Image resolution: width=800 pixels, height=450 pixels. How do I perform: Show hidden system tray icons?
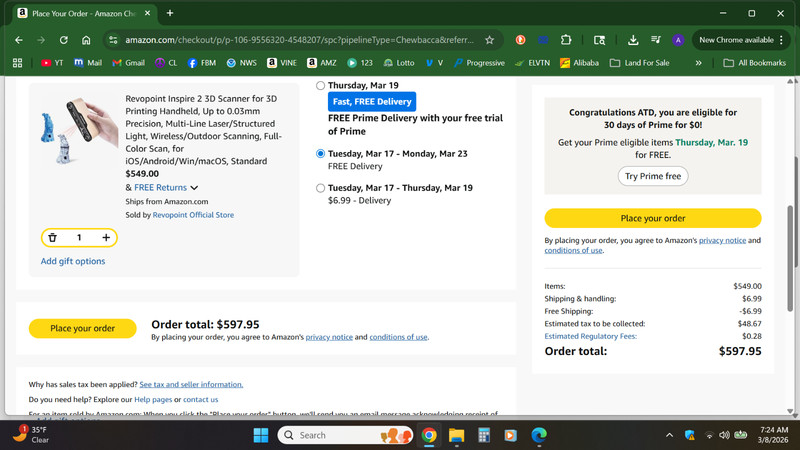point(669,435)
